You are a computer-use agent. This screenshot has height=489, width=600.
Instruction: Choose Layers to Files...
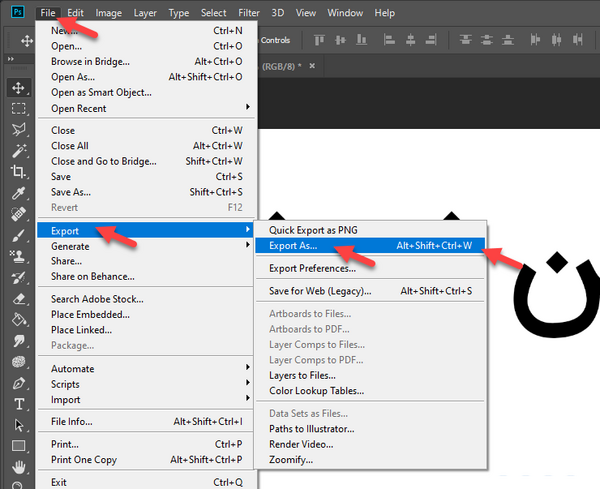point(370,375)
